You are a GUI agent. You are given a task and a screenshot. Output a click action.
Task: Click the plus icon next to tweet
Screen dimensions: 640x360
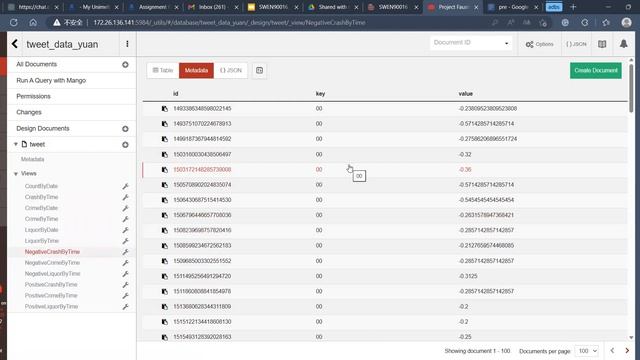(x=125, y=144)
